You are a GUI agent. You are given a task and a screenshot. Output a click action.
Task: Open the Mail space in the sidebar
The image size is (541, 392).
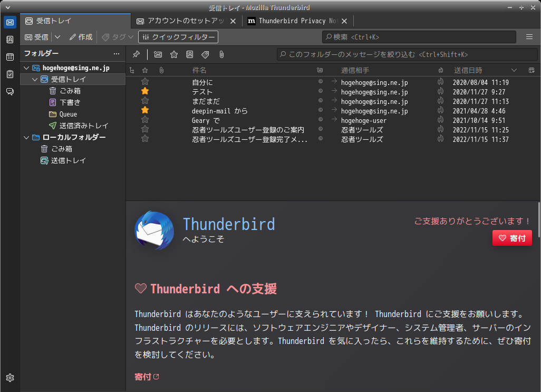click(10, 23)
